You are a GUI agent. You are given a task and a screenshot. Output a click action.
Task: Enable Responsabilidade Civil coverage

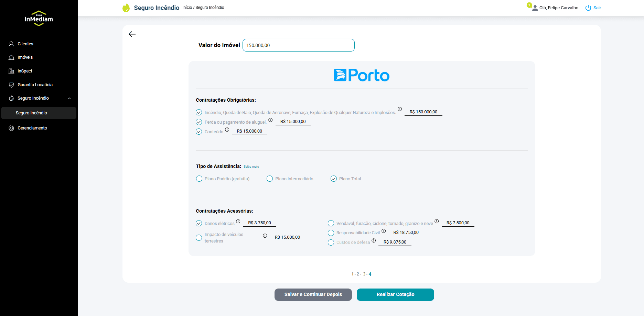coord(331,233)
